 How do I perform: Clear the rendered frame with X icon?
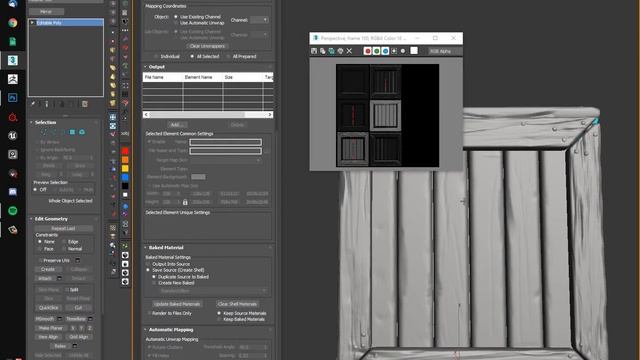349,51
